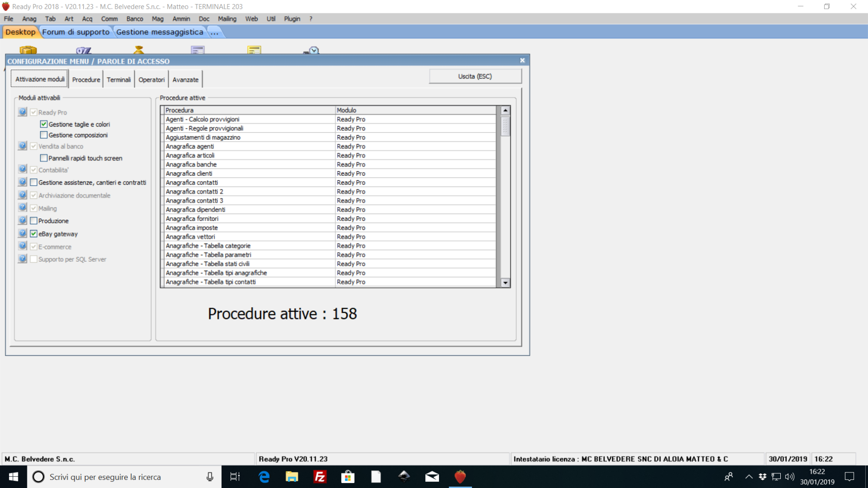Open the Anag menu
868x488 pixels.
click(29, 19)
